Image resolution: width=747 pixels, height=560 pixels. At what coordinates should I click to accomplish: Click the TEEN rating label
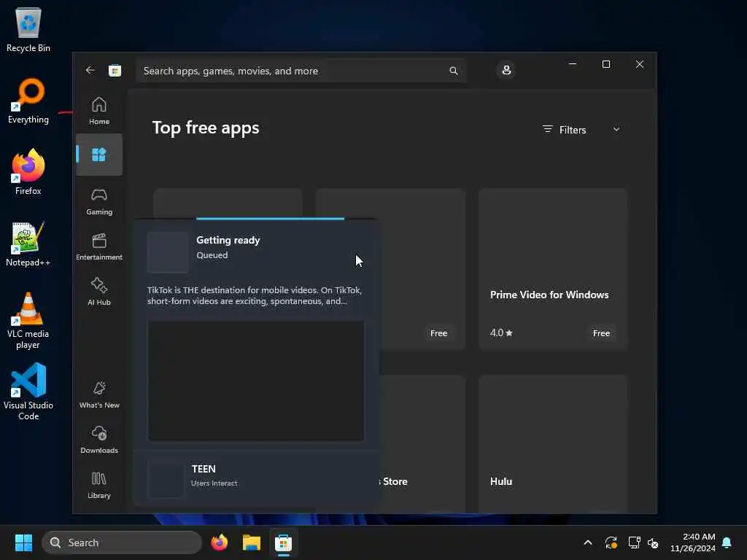[204, 469]
